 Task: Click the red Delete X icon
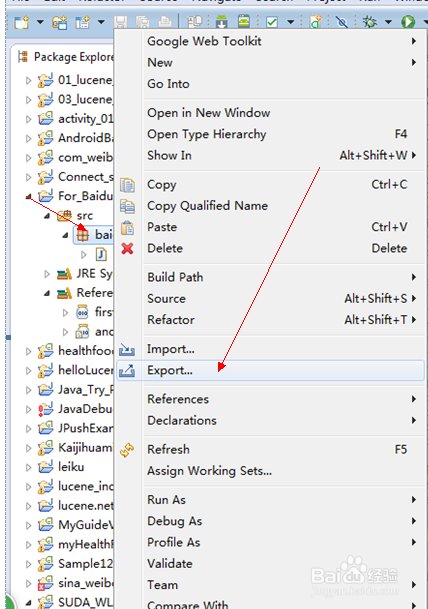click(127, 249)
